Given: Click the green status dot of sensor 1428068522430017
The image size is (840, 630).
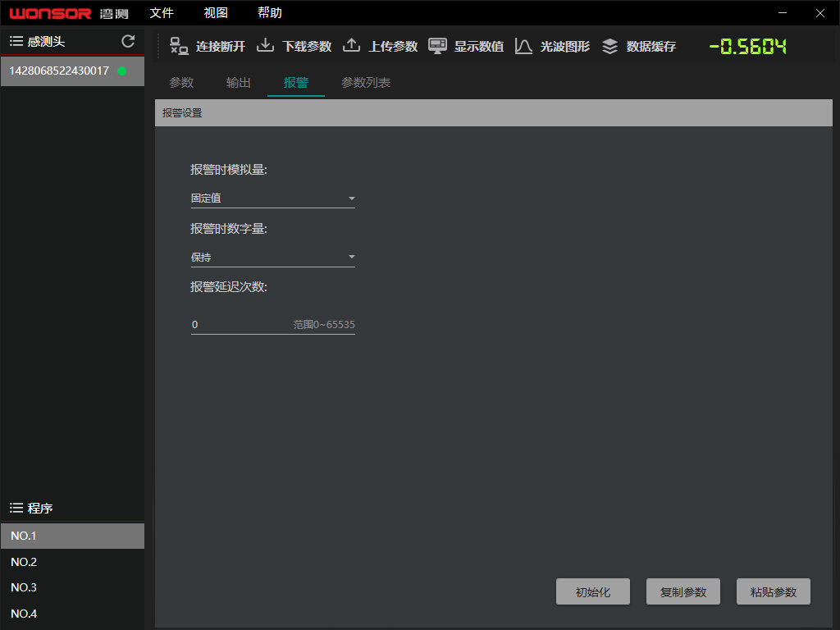Looking at the screenshot, I should (x=121, y=71).
